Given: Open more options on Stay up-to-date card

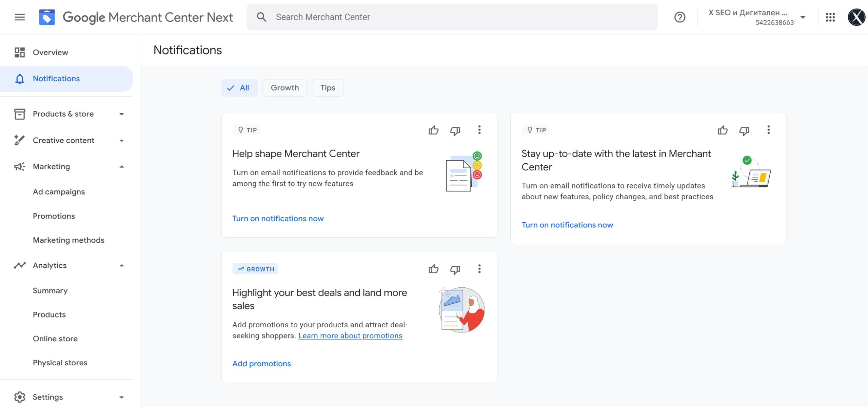Looking at the screenshot, I should click(768, 130).
